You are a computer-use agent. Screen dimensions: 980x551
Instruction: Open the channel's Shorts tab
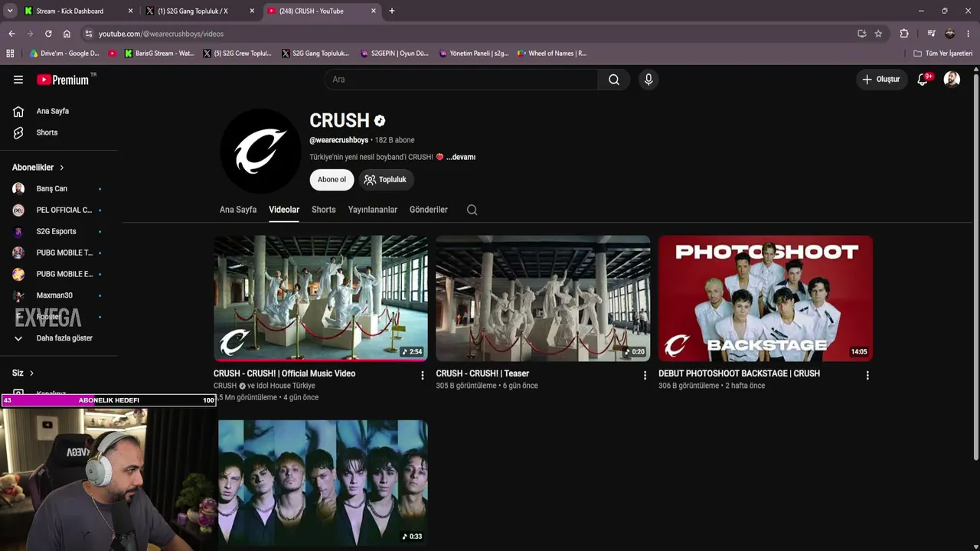click(324, 210)
